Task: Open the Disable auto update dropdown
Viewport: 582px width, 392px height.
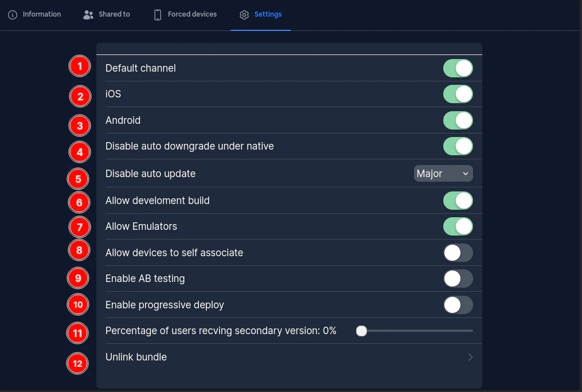Action: click(x=443, y=174)
